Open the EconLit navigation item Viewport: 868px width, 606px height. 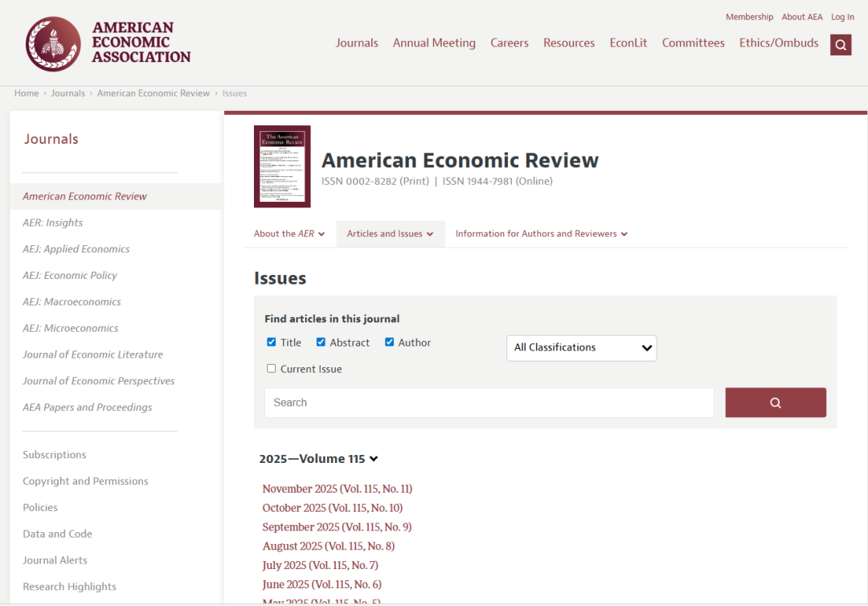tap(628, 43)
